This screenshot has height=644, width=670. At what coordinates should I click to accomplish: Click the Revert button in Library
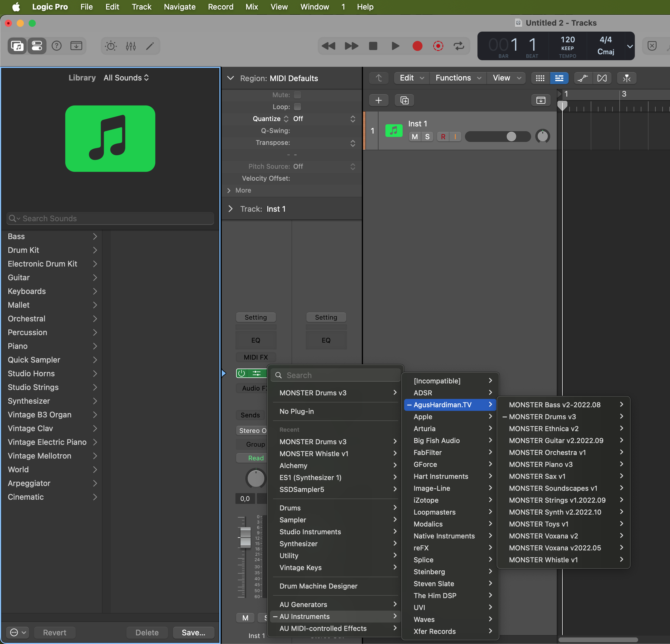[x=55, y=632]
